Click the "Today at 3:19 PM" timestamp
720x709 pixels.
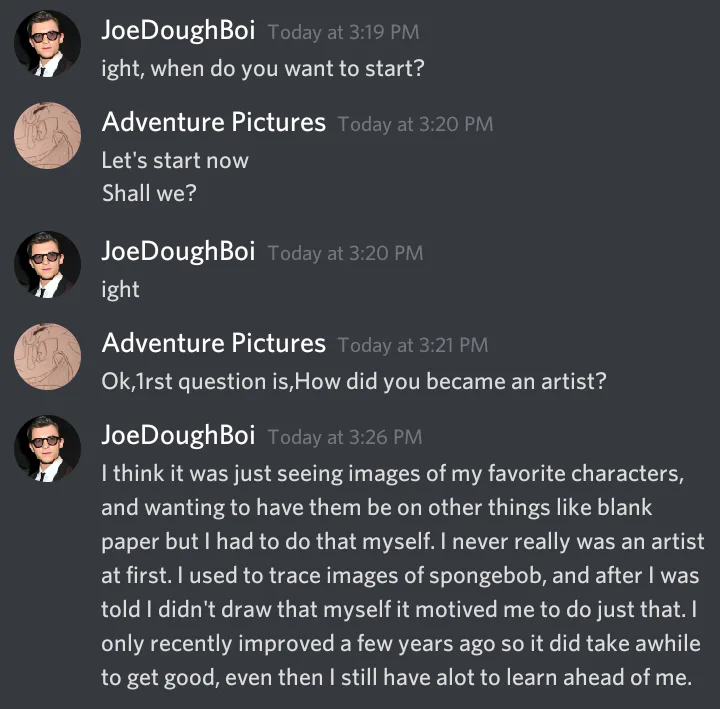tap(343, 32)
